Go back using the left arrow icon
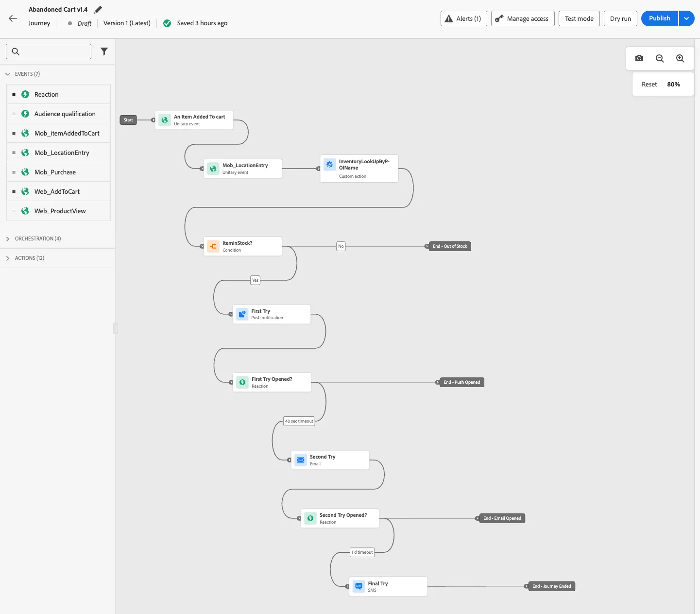This screenshot has width=700, height=614. pyautogui.click(x=13, y=18)
